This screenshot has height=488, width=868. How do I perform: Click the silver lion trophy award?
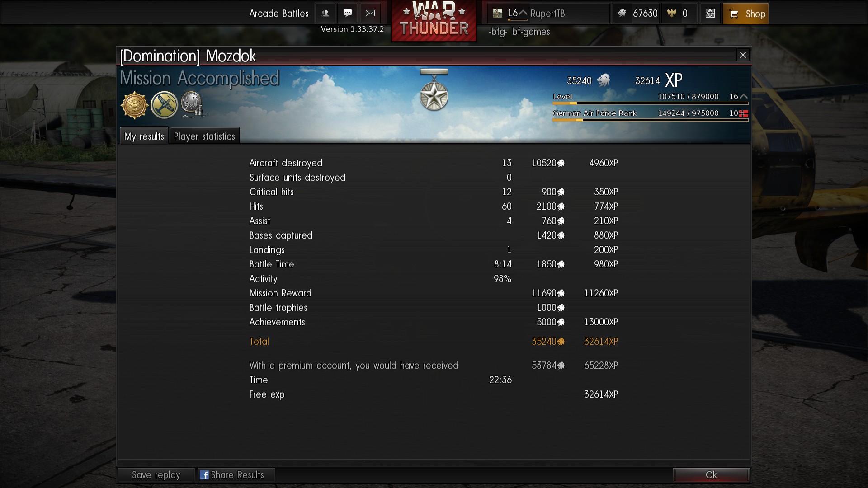(x=193, y=104)
